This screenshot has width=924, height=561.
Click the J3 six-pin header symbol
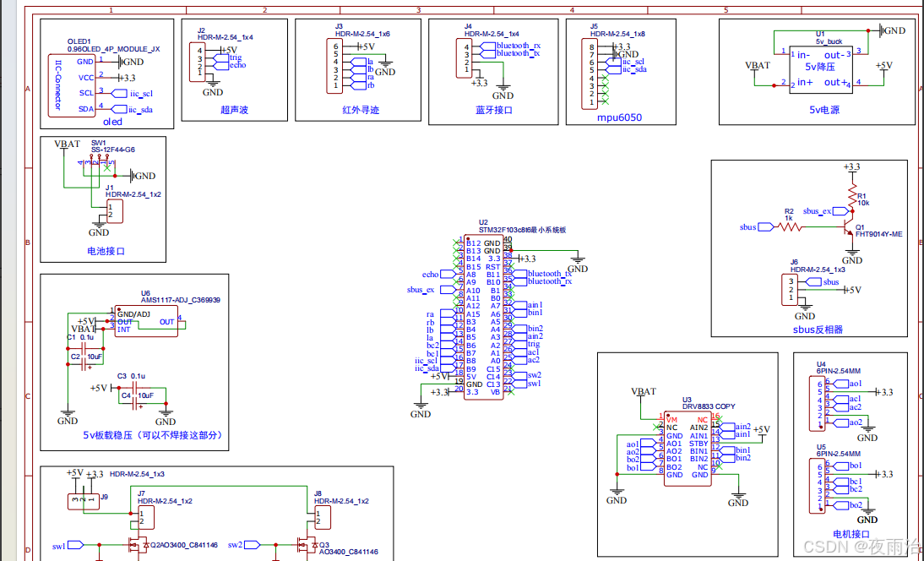[x=334, y=65]
